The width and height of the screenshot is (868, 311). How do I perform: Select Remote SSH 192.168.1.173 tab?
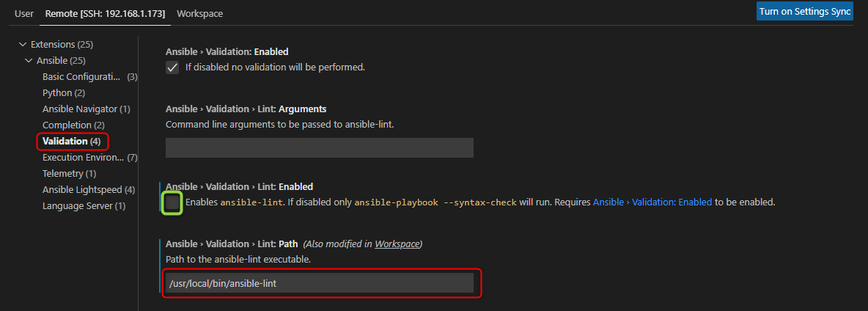pos(105,13)
